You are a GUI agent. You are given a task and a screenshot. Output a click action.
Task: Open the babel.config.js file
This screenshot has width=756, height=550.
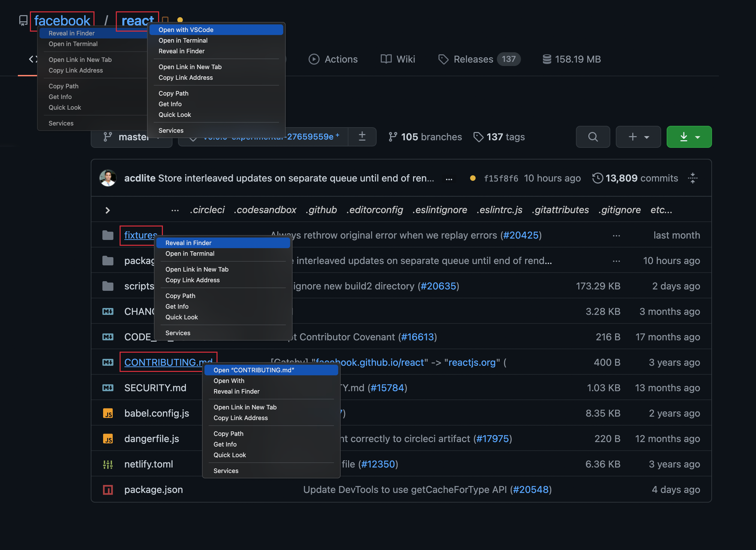(157, 413)
